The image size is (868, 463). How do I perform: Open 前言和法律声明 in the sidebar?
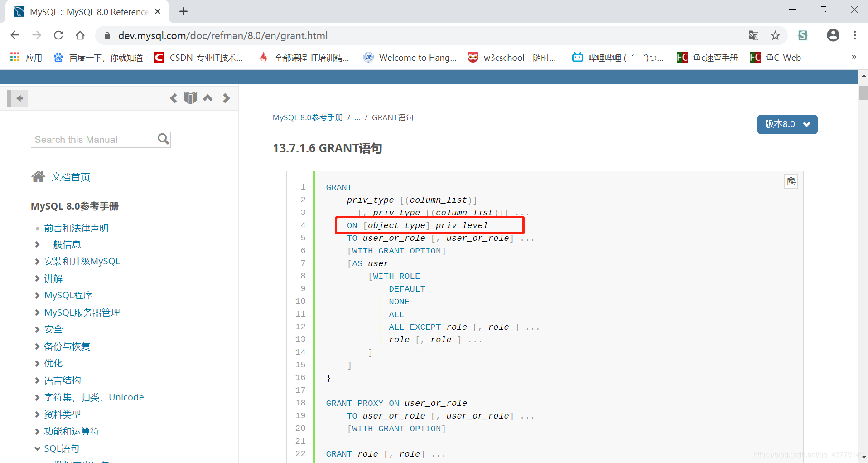click(x=76, y=228)
